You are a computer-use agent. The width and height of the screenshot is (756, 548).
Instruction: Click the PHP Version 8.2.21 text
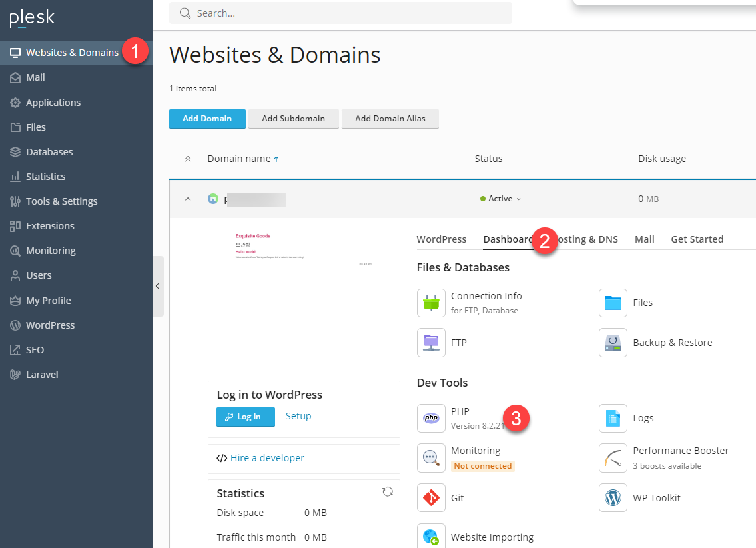(478, 426)
